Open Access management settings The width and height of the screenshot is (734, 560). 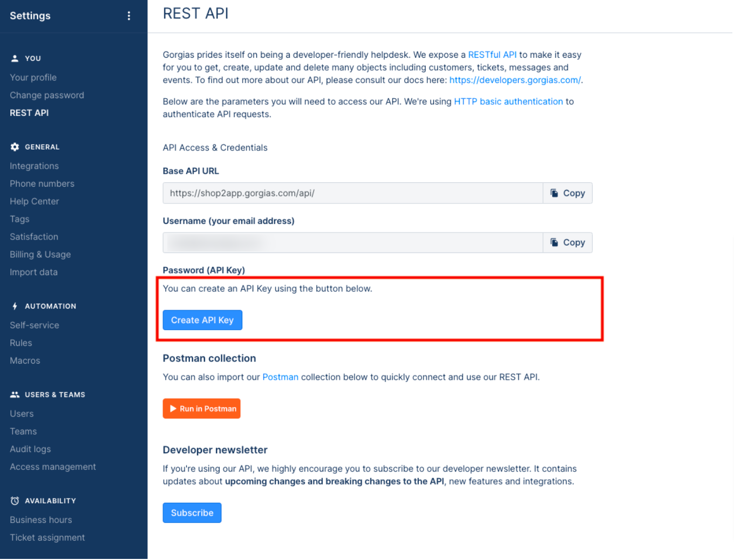53,467
